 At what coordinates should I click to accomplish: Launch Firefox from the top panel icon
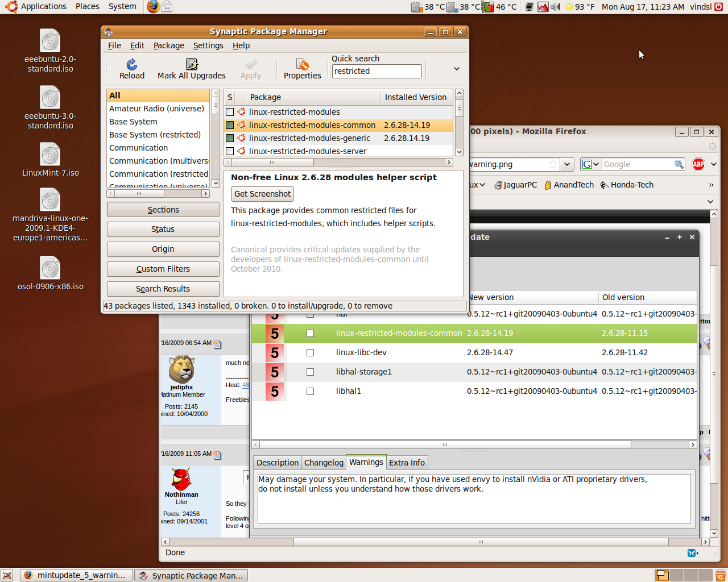click(x=153, y=7)
